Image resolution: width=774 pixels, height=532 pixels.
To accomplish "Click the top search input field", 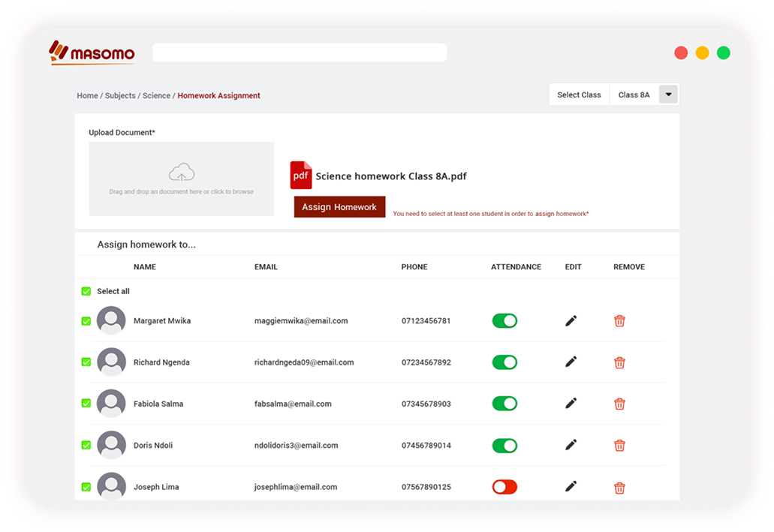I will coord(299,53).
